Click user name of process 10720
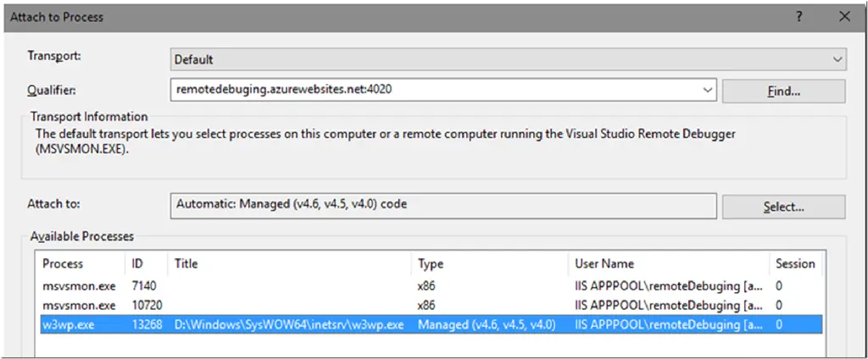 [x=668, y=305]
